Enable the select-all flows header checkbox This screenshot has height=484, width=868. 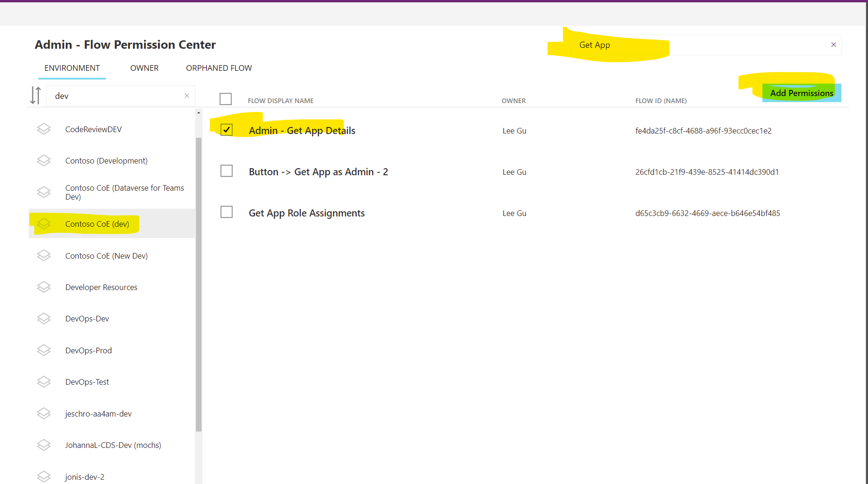pyautogui.click(x=226, y=99)
